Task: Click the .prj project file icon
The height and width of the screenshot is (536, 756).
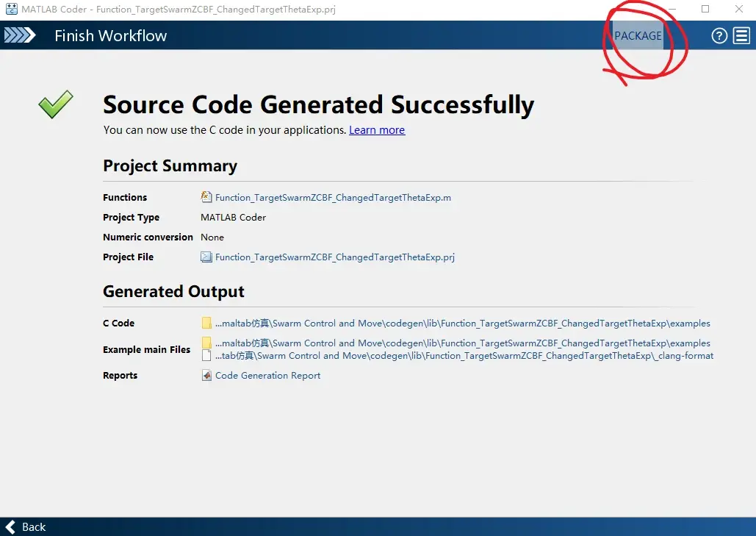Action: (206, 257)
